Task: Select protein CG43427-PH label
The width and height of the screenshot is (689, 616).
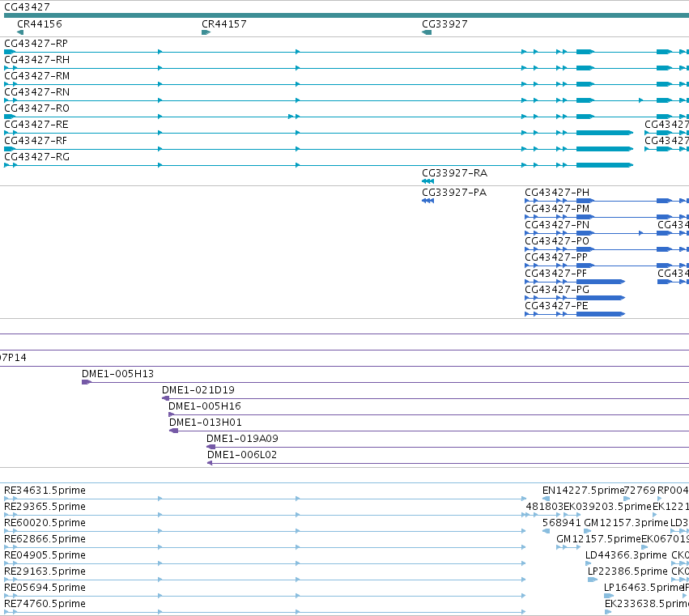Action: (557, 193)
